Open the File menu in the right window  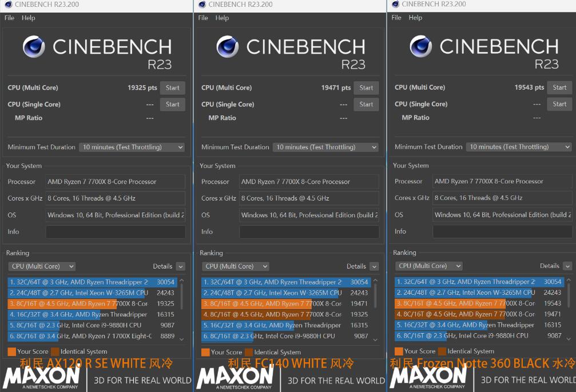point(396,17)
